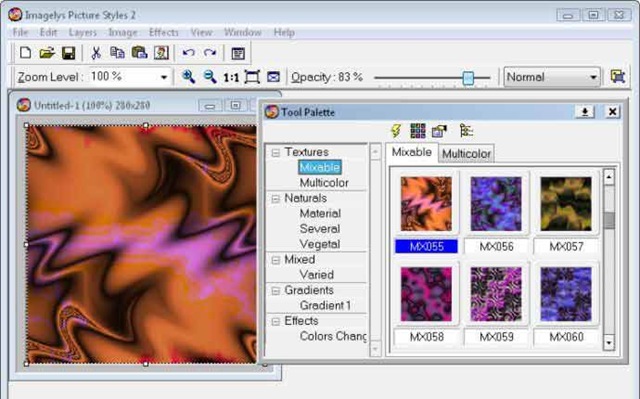Screen dimensions: 640x399
Task: Click the Undo arrow icon
Action: [x=188, y=53]
